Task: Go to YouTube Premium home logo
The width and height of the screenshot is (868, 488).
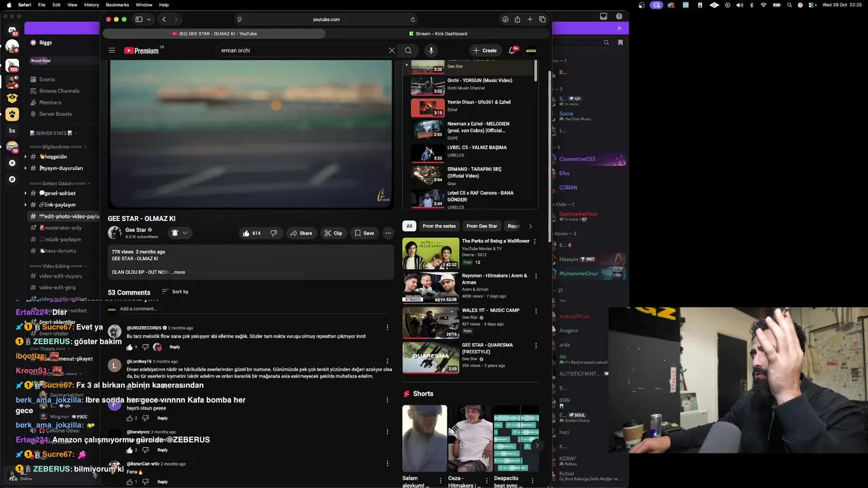Action: (143, 50)
